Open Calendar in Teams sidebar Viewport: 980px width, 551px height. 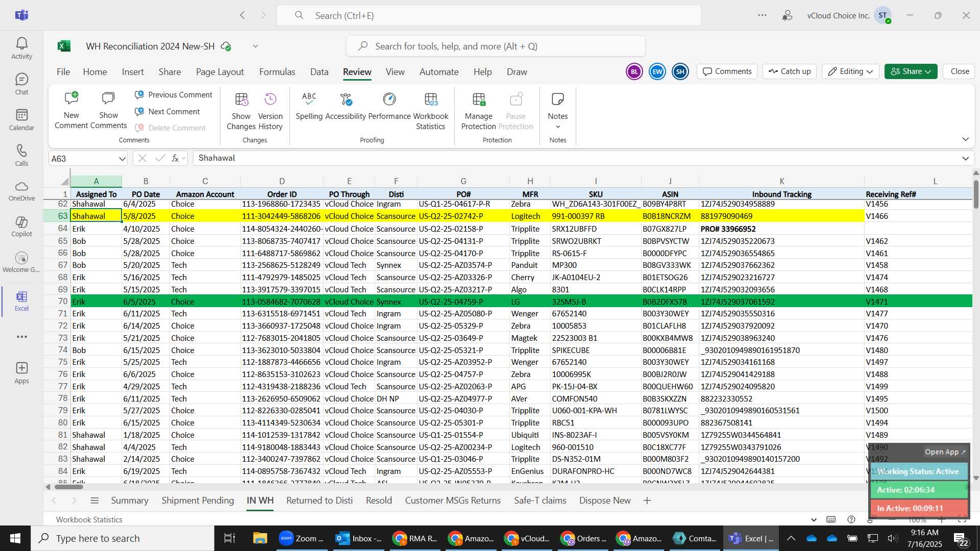tap(21, 120)
